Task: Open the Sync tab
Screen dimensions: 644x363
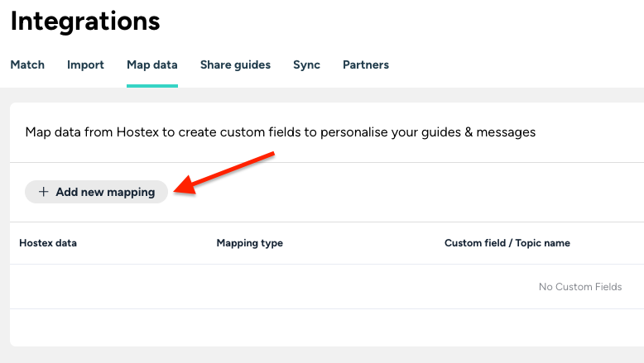Action: [306, 64]
